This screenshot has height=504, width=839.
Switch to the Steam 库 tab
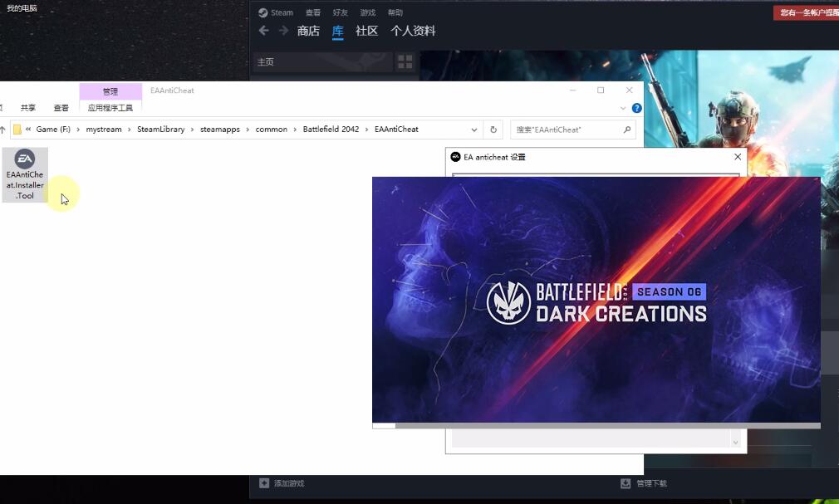pyautogui.click(x=337, y=31)
